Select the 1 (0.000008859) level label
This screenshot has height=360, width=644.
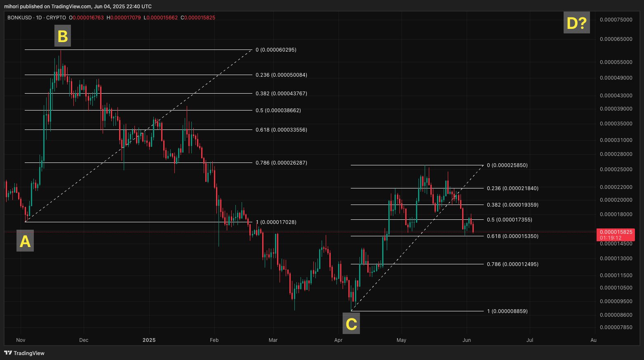tap(507, 311)
